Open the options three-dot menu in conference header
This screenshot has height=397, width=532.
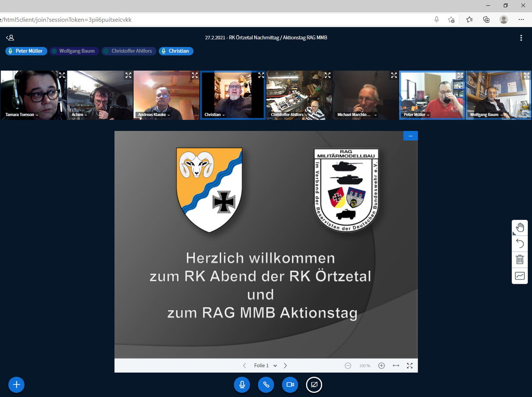[x=521, y=38]
